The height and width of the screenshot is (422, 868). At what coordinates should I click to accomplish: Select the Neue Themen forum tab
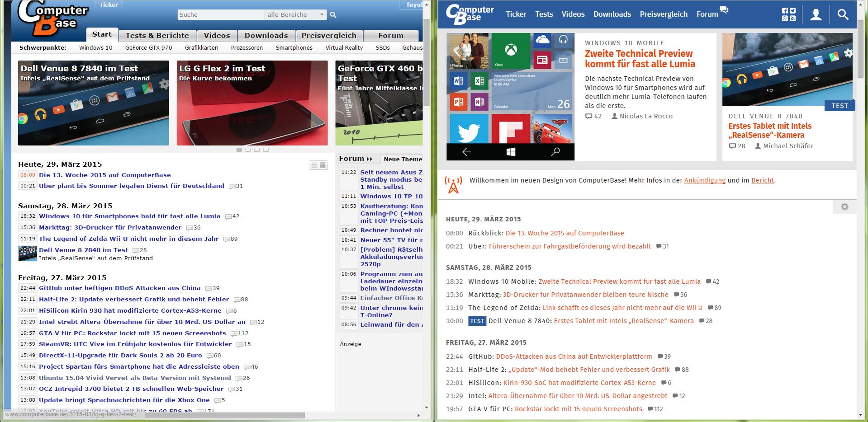(402, 159)
